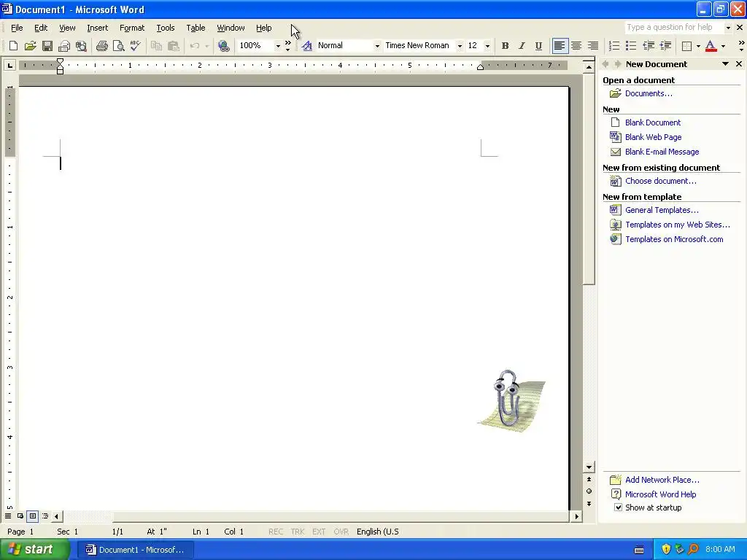Set paragraph alignment to Align Right
This screenshot has width=747, height=560.
[593, 46]
